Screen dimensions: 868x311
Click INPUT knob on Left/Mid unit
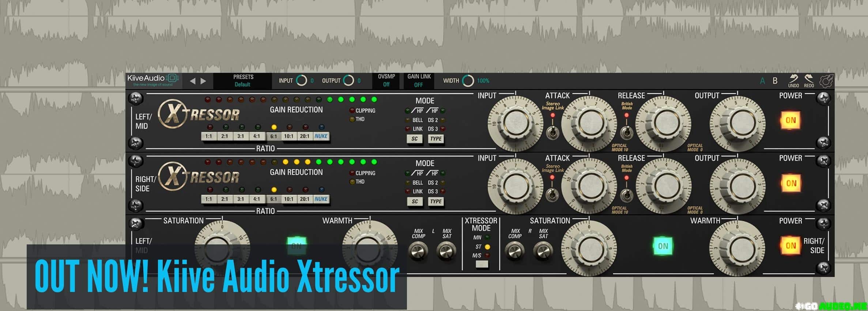pyautogui.click(x=516, y=123)
